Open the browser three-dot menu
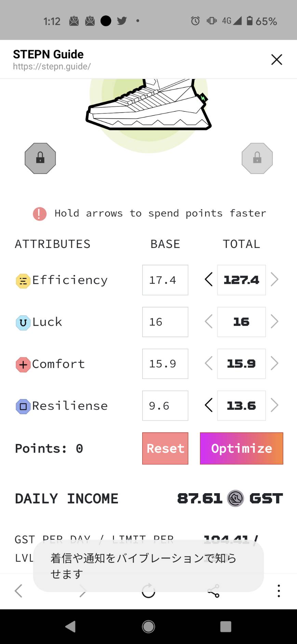297x644 pixels. [279, 591]
